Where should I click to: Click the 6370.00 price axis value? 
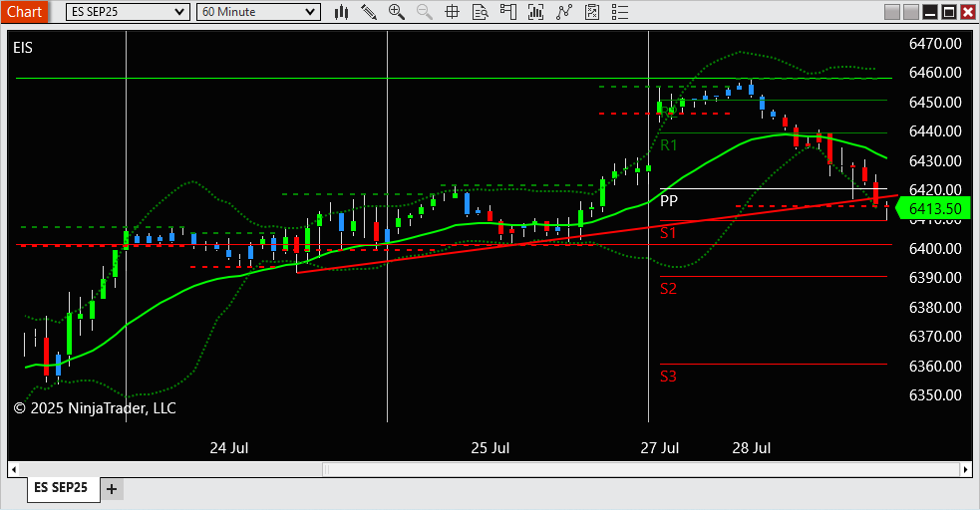[x=935, y=336]
